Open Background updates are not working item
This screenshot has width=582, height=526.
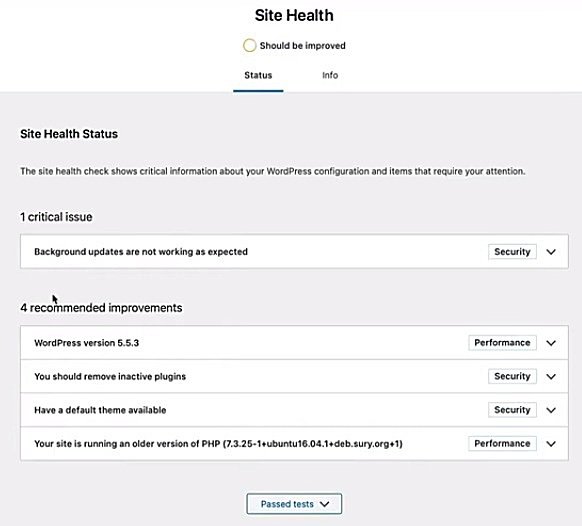coord(141,252)
